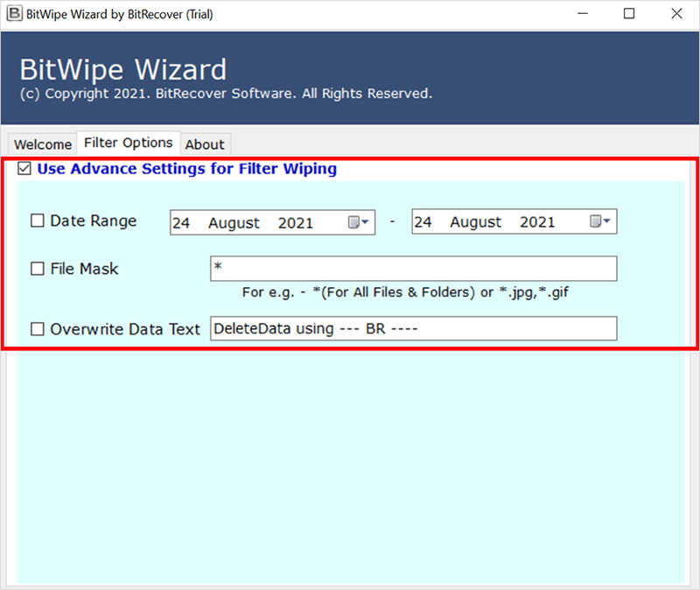Screen dimensions: 700x590
Task: Open calendar picker for end date
Action: click(601, 222)
